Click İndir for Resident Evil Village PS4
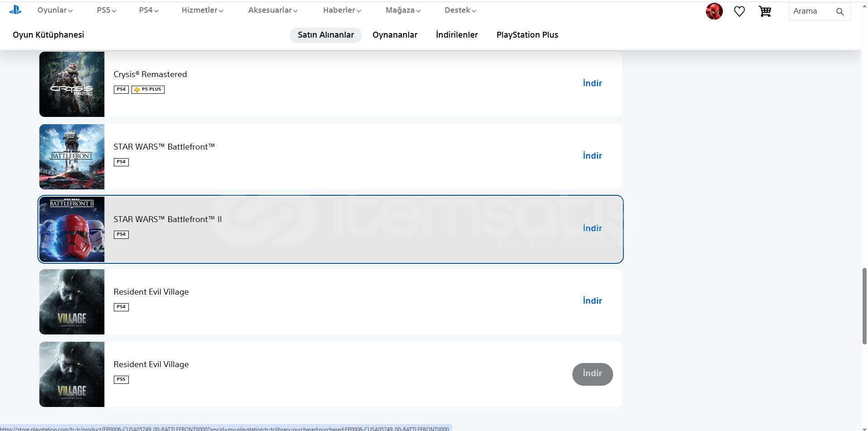The width and height of the screenshot is (868, 431). pyautogui.click(x=592, y=301)
